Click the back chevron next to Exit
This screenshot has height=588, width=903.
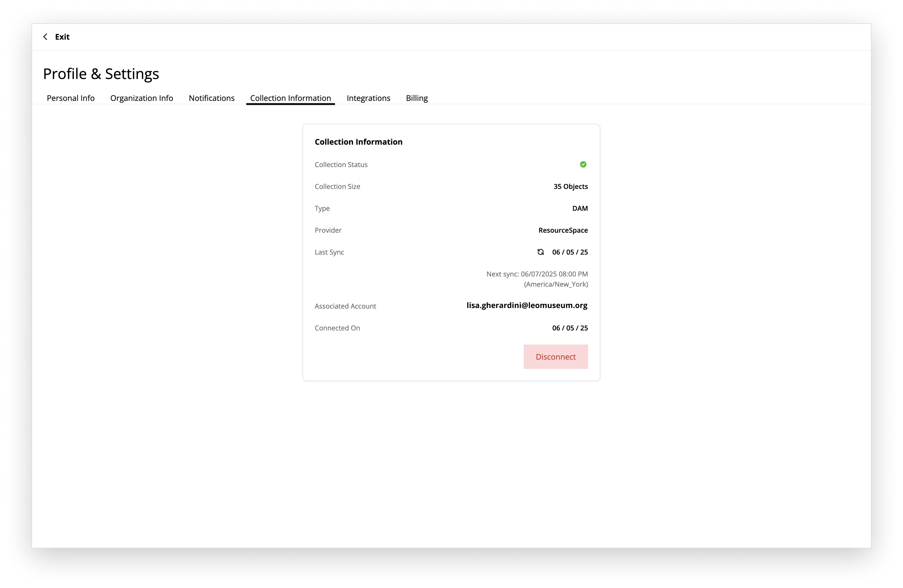point(45,37)
